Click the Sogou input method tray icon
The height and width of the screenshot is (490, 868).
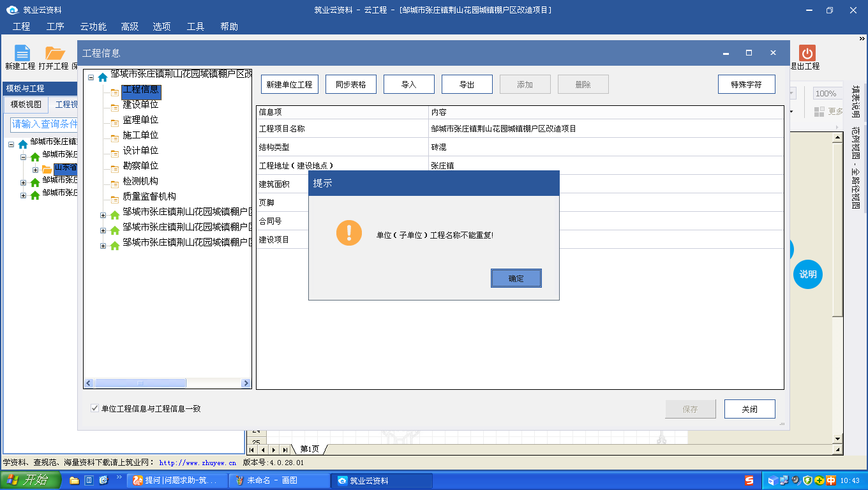click(749, 480)
